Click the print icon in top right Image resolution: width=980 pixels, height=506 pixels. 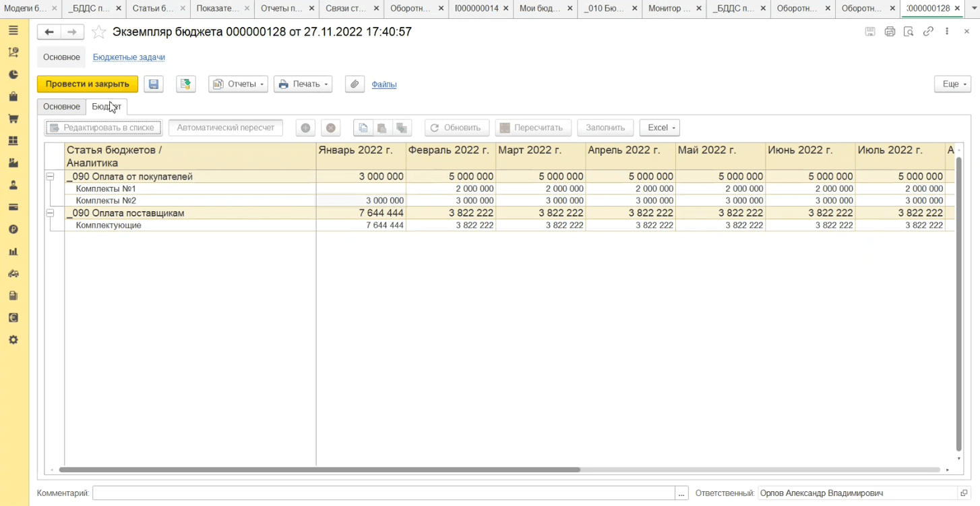[x=890, y=32]
